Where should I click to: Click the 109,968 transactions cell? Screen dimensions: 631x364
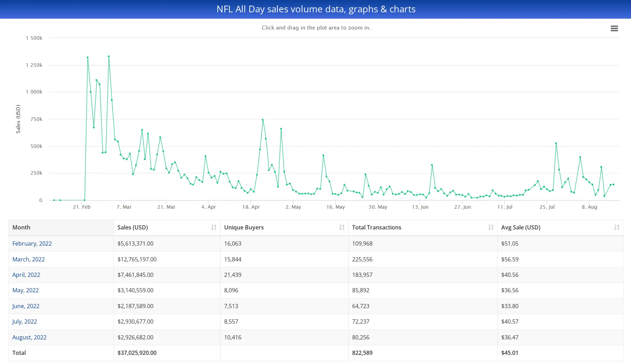tap(423, 243)
